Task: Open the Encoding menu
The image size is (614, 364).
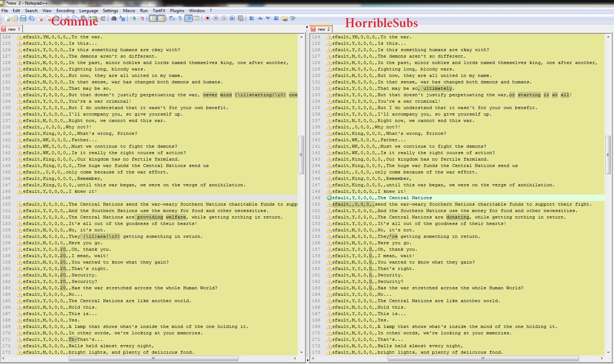Action: coord(65,11)
